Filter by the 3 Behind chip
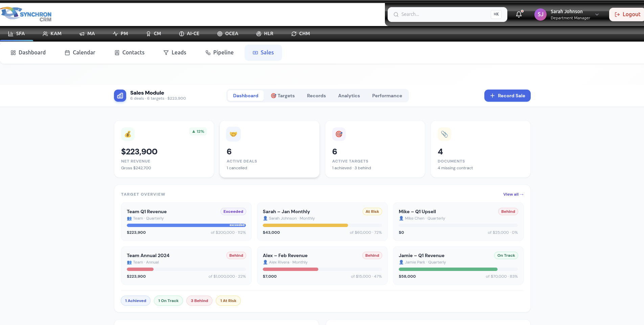The width and height of the screenshot is (644, 325). click(x=199, y=301)
